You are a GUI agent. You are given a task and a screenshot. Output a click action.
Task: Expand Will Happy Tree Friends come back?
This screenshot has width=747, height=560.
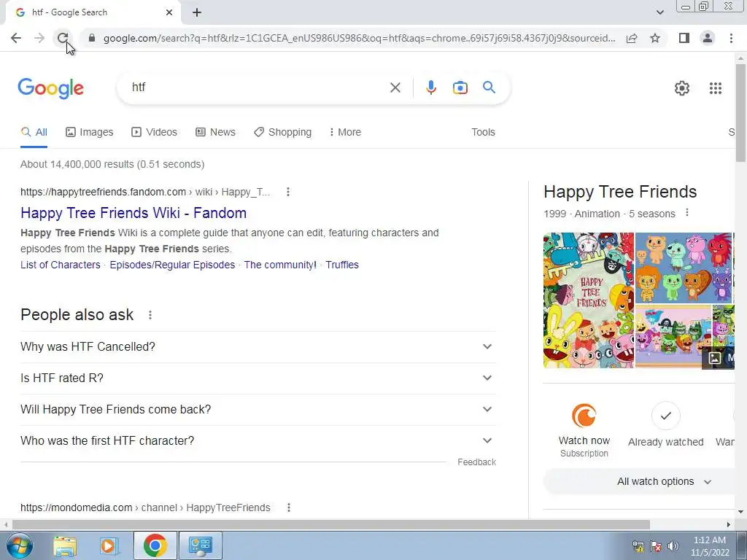tap(258, 410)
